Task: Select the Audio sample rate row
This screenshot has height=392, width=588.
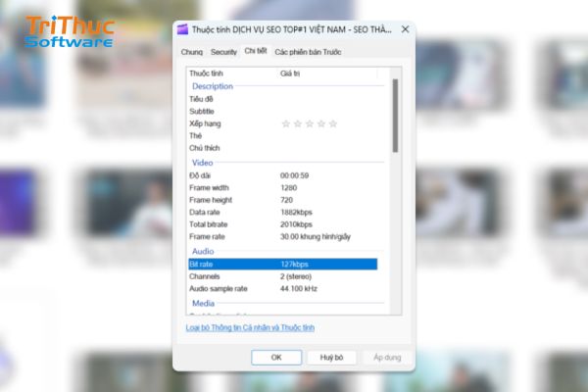Action: [x=283, y=288]
